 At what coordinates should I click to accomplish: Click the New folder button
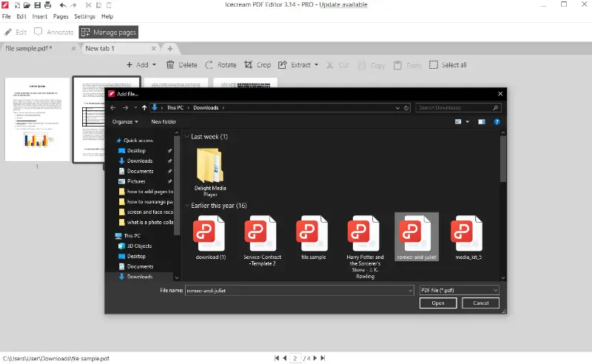[x=164, y=121]
